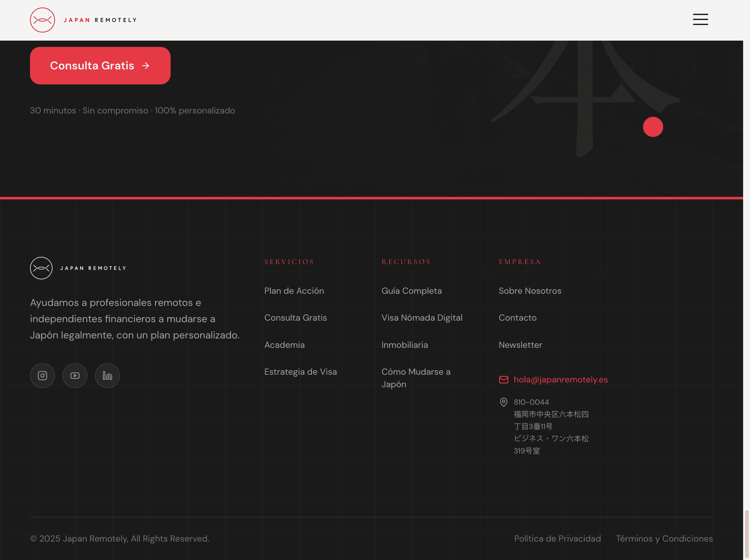
Task: Click the page vertical scrollbar thumb
Action: click(x=746, y=534)
